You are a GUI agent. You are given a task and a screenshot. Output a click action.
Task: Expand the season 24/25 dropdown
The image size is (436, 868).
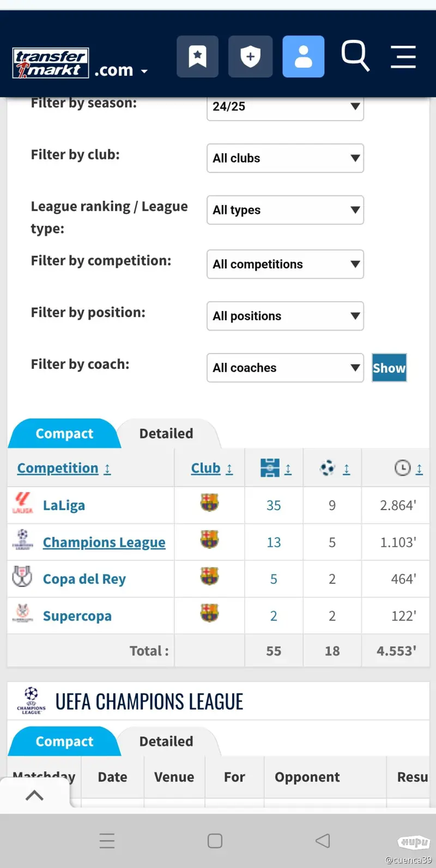click(285, 107)
